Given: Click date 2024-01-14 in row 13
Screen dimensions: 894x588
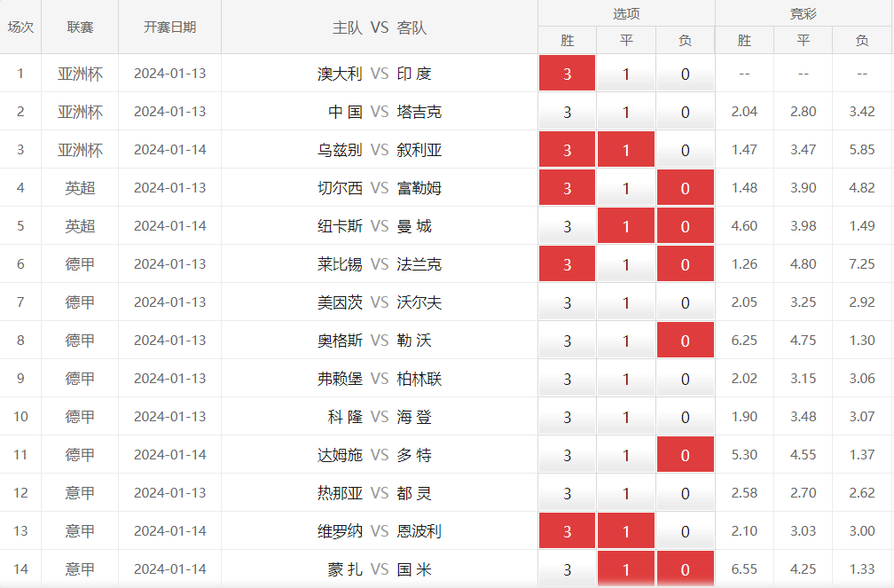Looking at the screenshot, I should tap(170, 531).
